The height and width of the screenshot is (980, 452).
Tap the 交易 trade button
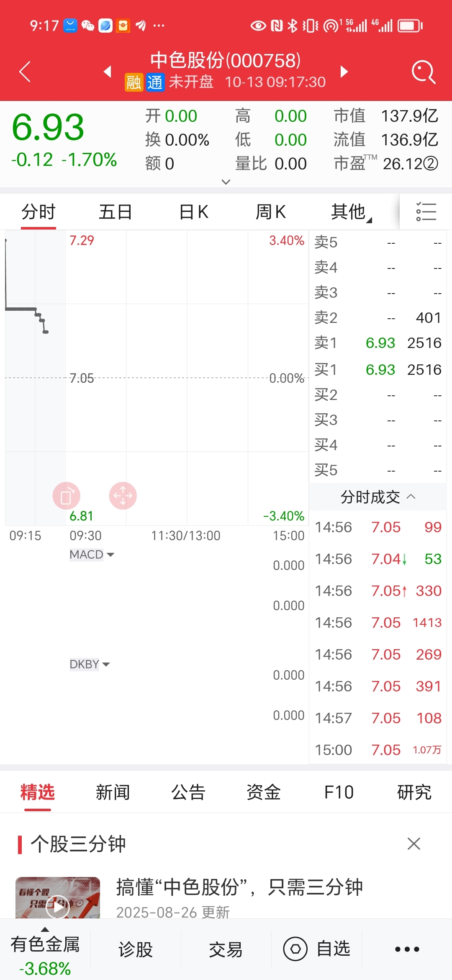click(226, 949)
